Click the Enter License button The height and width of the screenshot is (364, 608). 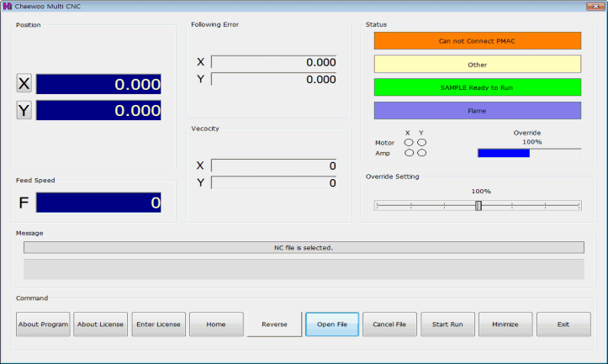159,324
